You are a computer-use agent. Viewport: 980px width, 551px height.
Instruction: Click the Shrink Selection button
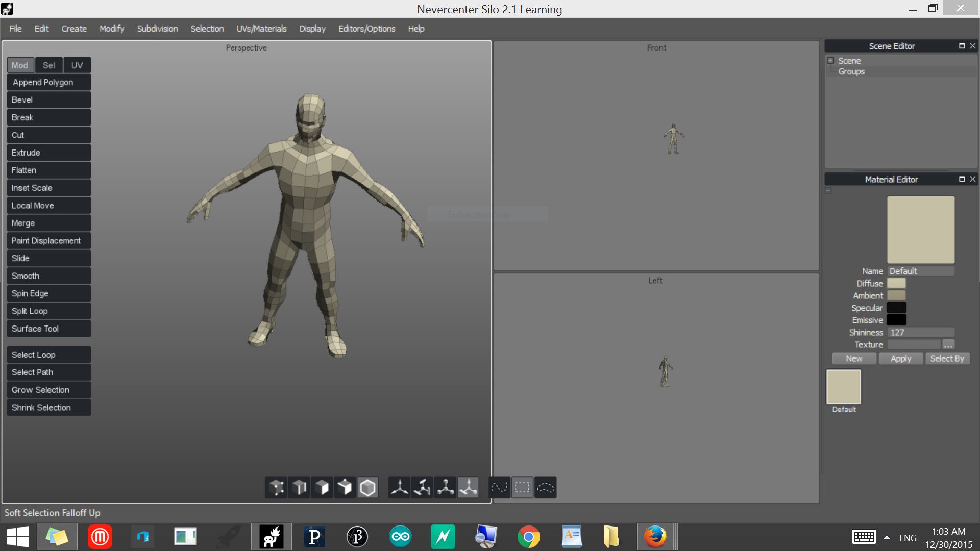(x=49, y=408)
